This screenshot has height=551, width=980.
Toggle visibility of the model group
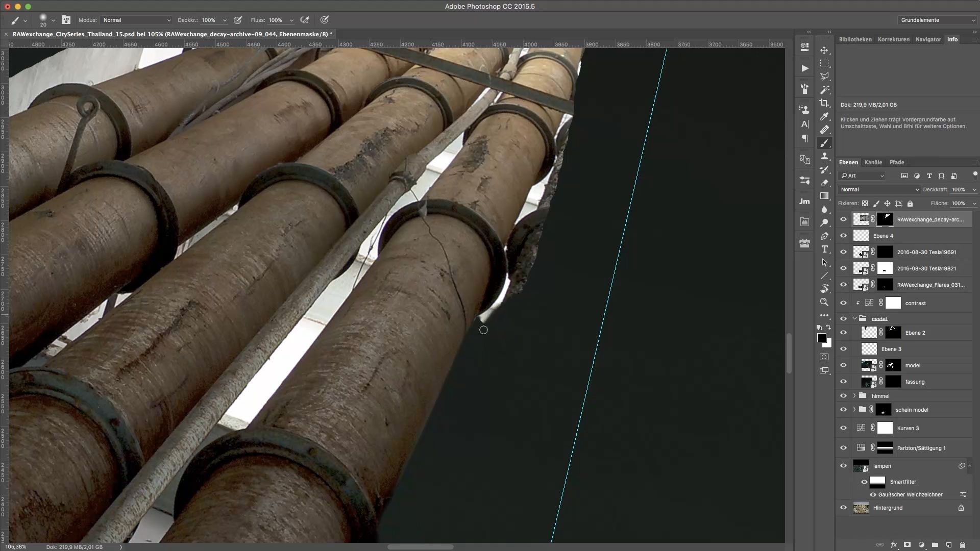[x=843, y=319]
